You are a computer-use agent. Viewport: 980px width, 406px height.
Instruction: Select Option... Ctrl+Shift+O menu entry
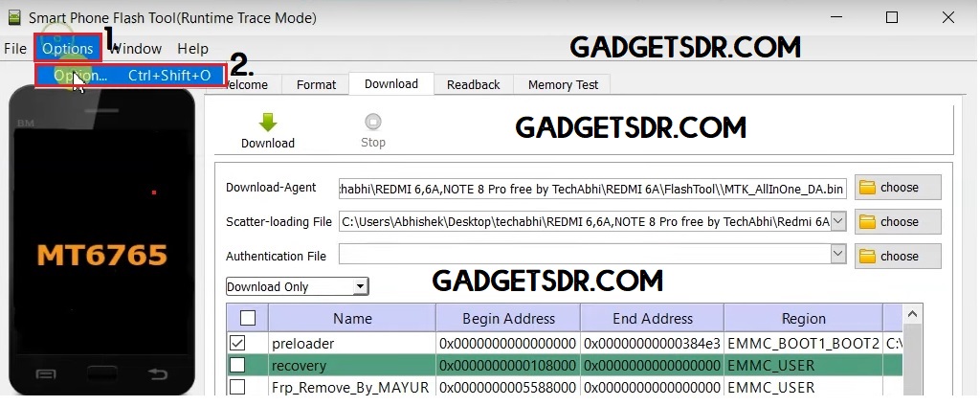click(130, 76)
